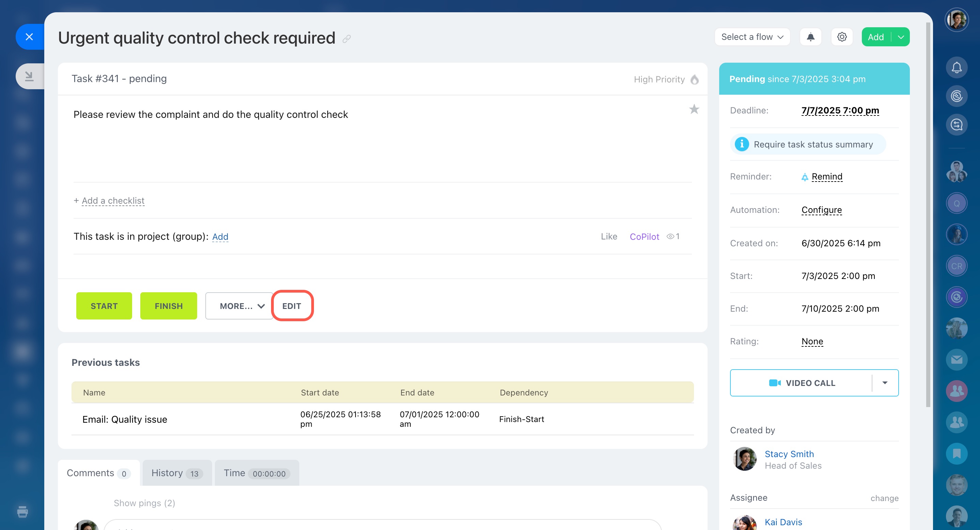Toggle the High Priority flame icon

(x=694, y=79)
